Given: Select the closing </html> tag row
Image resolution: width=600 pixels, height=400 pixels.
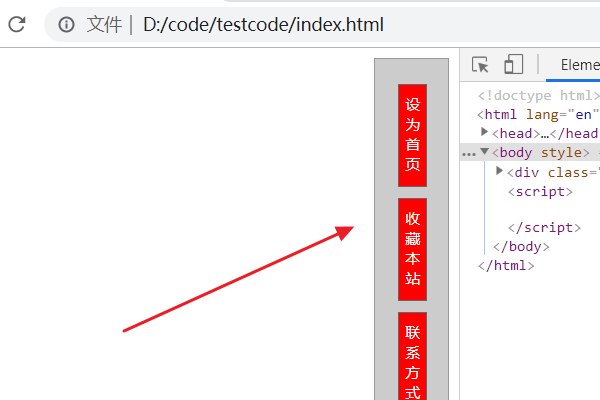Looking at the screenshot, I should tap(506, 266).
